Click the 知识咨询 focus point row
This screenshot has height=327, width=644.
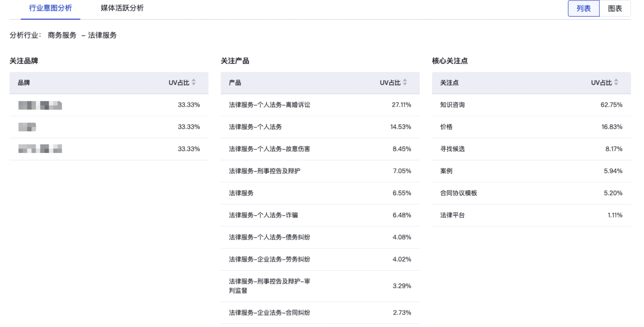tap(452, 105)
